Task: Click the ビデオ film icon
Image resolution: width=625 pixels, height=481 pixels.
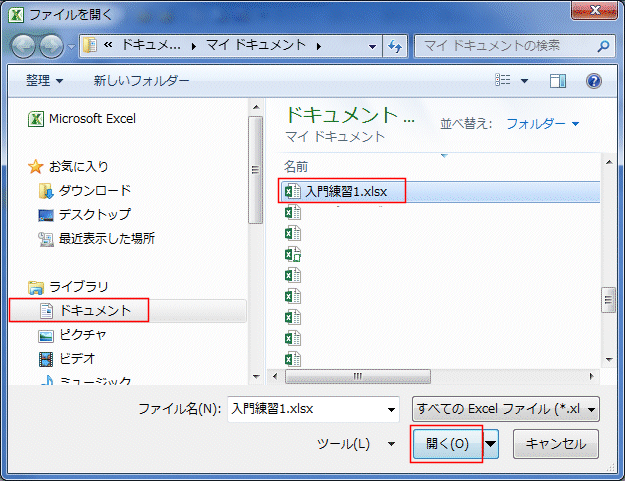Action: tap(46, 359)
